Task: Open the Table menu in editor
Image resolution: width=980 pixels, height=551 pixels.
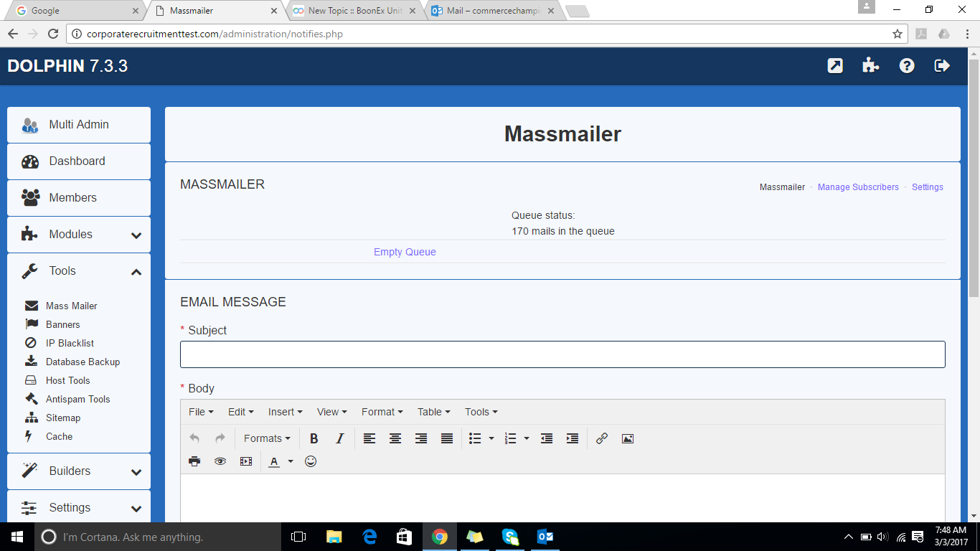Action: pos(433,412)
